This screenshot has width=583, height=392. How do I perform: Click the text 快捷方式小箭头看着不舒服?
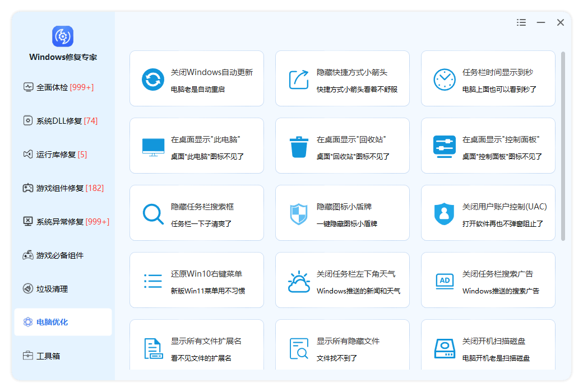[357, 90]
